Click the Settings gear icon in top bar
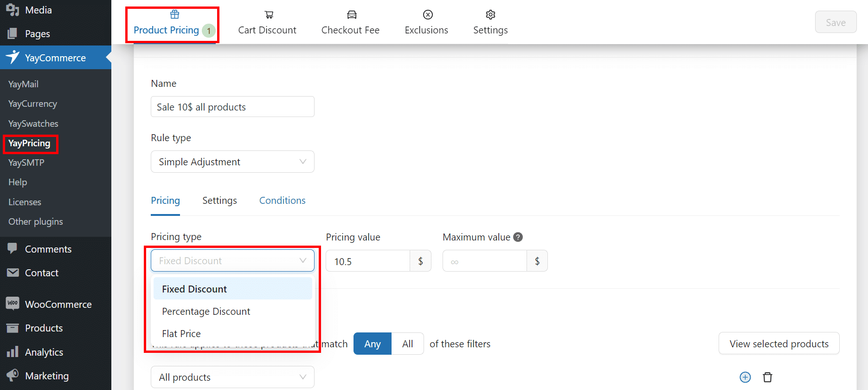Viewport: 868px width, 390px height. point(490,15)
